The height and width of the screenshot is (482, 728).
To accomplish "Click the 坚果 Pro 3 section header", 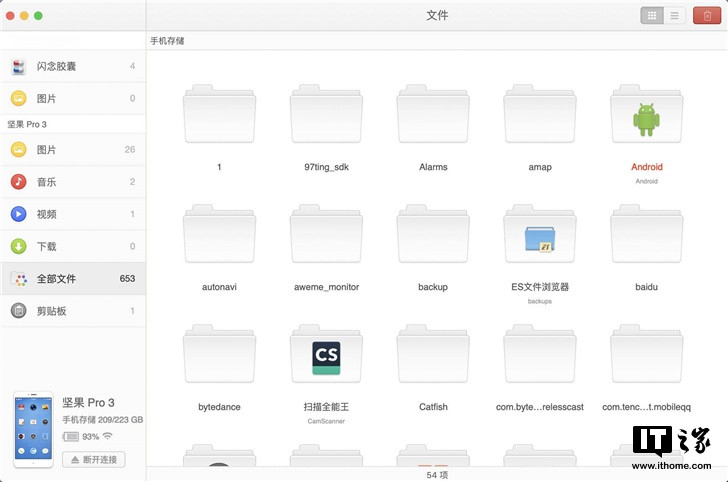I will point(27,124).
